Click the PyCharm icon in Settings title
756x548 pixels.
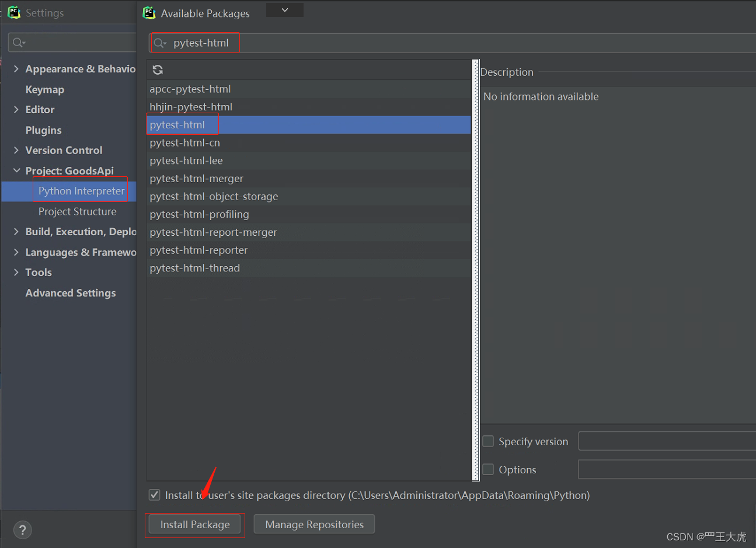coord(14,12)
